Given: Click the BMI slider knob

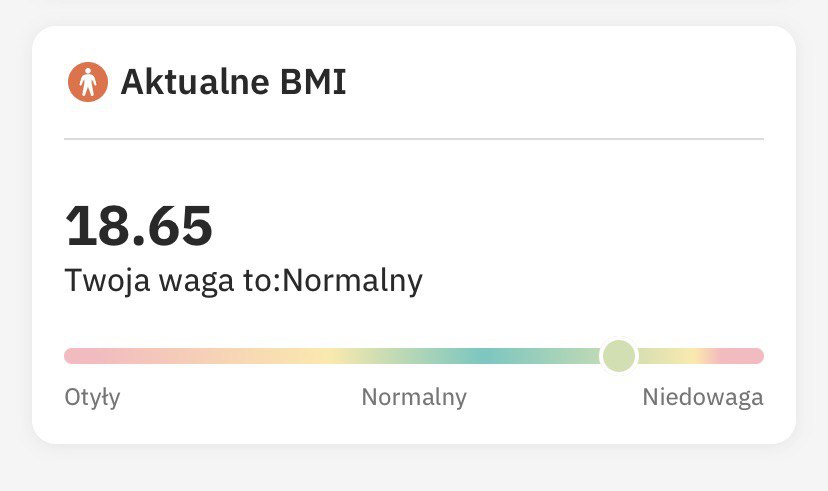Looking at the screenshot, I should click(619, 356).
